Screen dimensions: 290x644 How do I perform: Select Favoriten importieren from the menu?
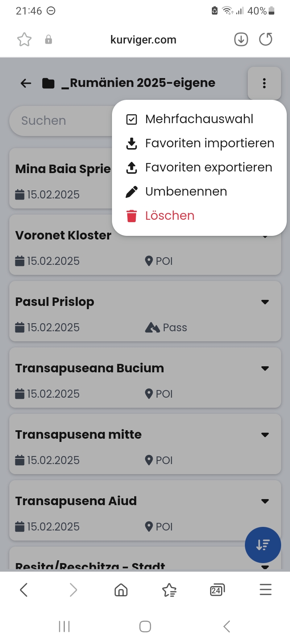[x=199, y=143]
